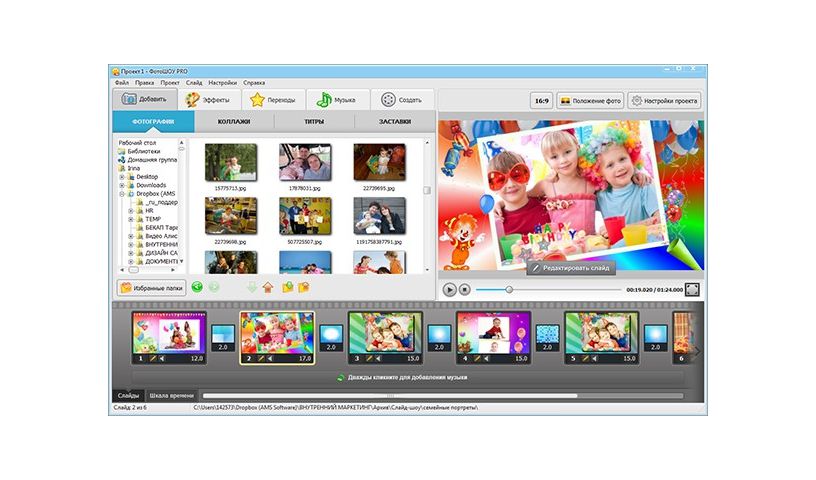The height and width of the screenshot is (480, 816).
Task: Expand the Downloads folder node
Action: 122,185
